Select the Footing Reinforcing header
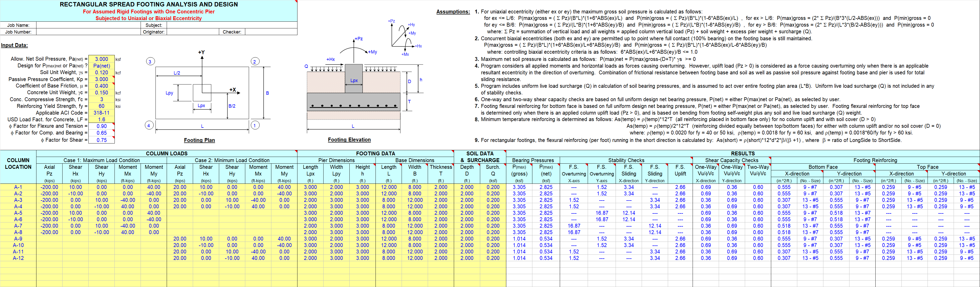 875,161
